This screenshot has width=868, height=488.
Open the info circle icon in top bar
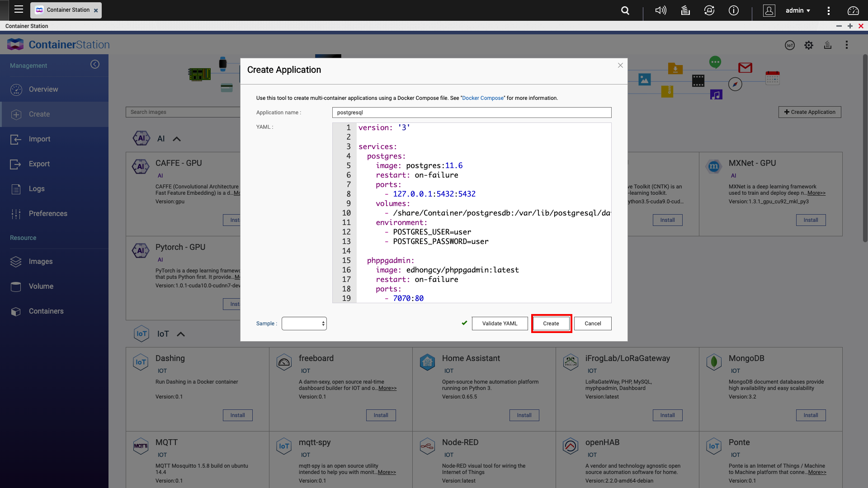(733, 10)
